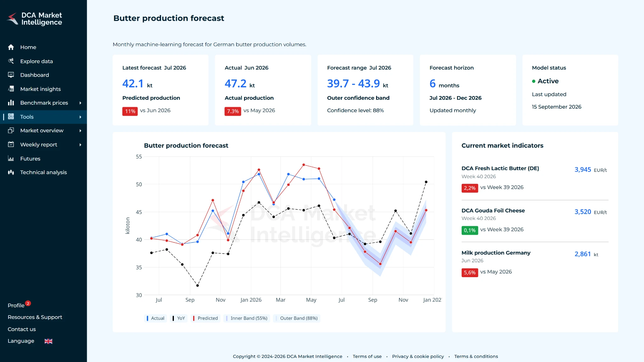Open the Language selector

30,341
